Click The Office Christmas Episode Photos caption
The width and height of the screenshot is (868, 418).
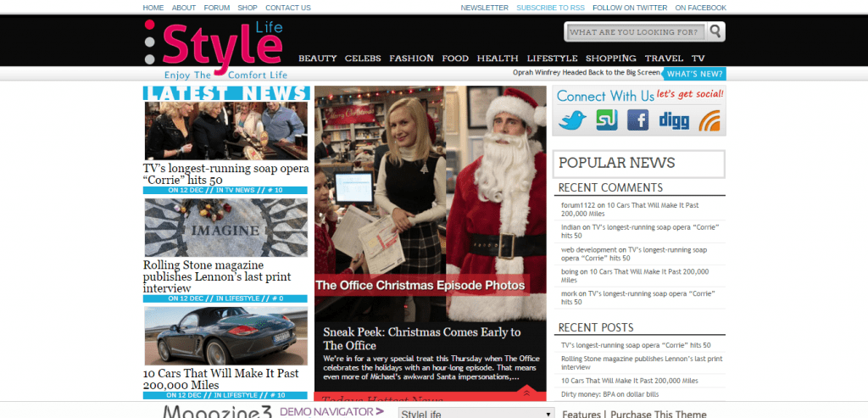[x=420, y=286]
